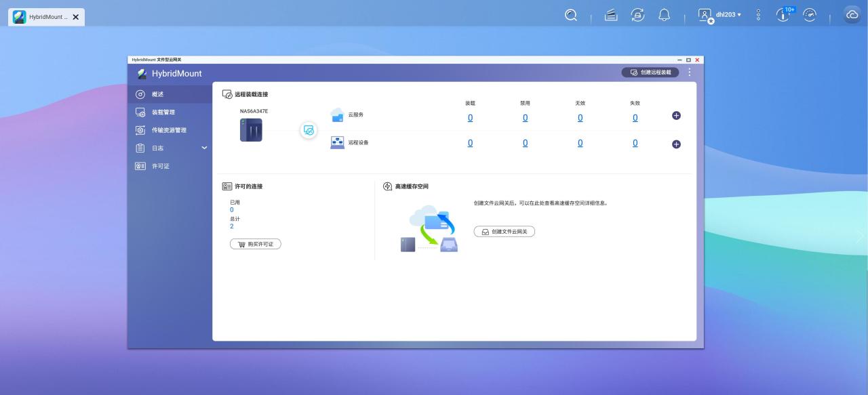Click the cache space cloud illustration
The width and height of the screenshot is (868, 395).
pyautogui.click(x=429, y=230)
